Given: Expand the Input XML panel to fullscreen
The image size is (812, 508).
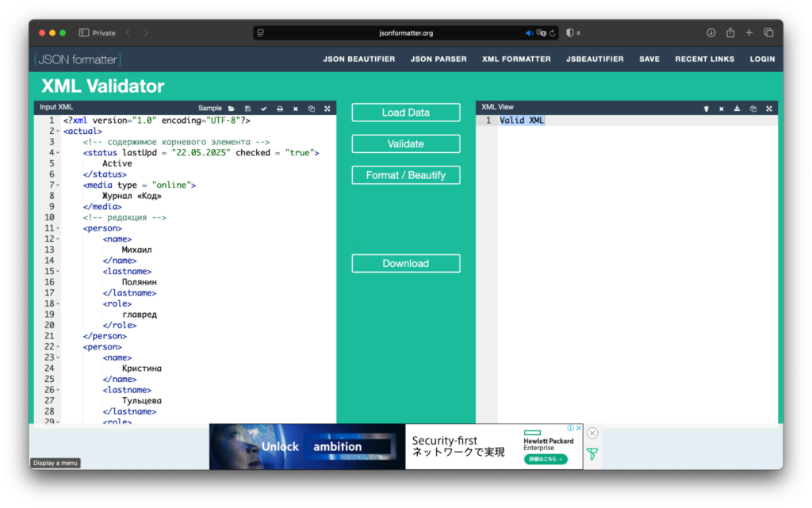Looking at the screenshot, I should (x=327, y=109).
